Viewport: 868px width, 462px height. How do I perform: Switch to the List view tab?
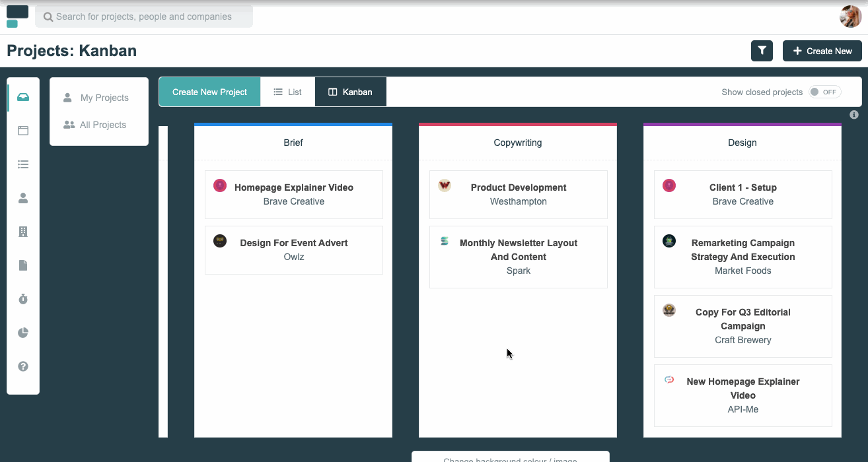click(x=287, y=92)
